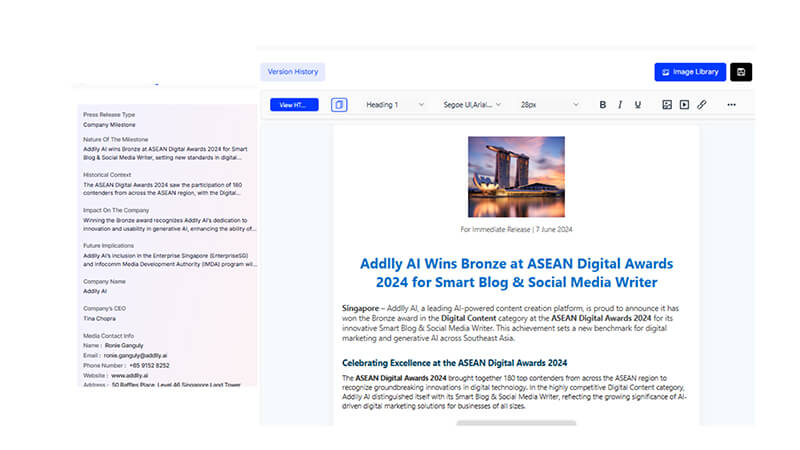
Task: Toggle italic formatting
Action: 620,105
